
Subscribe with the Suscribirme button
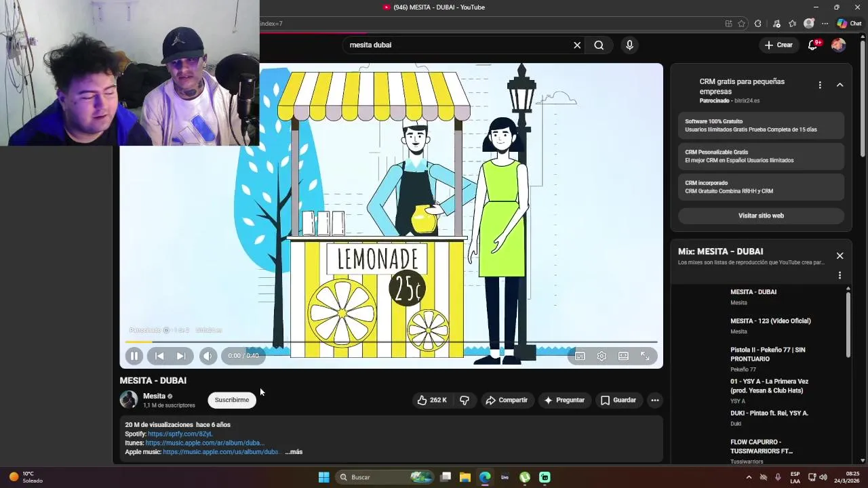(232, 400)
